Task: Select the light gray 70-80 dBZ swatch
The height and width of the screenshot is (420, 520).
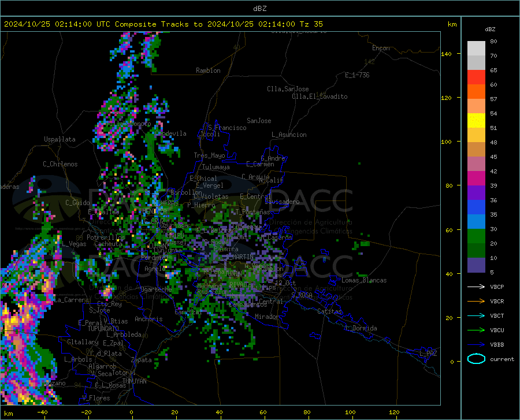Action: coord(476,49)
